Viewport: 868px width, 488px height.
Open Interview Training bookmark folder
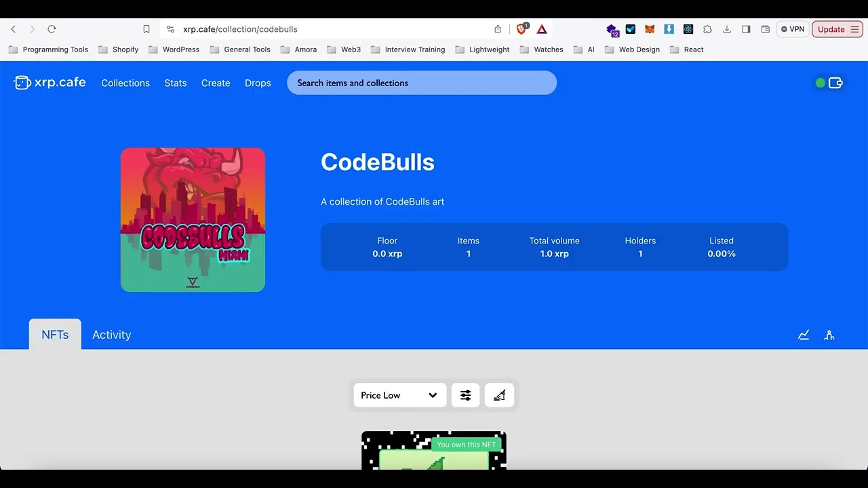[408, 49]
